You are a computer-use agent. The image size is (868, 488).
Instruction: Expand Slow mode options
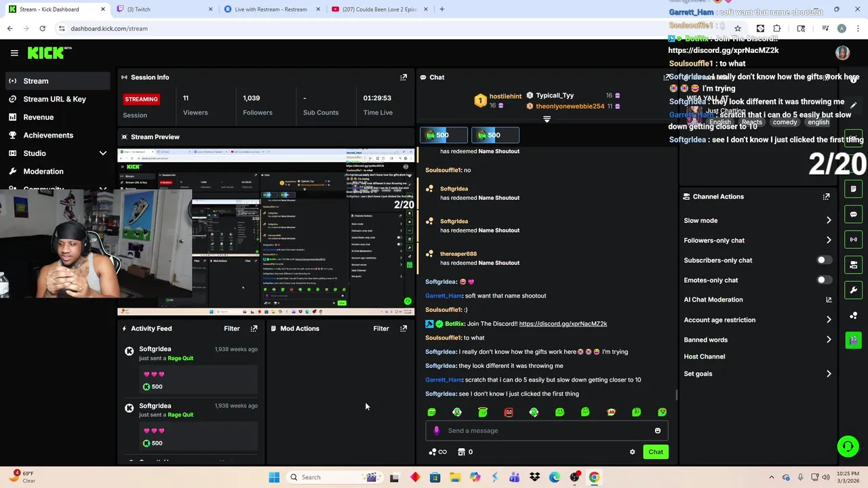click(x=829, y=220)
